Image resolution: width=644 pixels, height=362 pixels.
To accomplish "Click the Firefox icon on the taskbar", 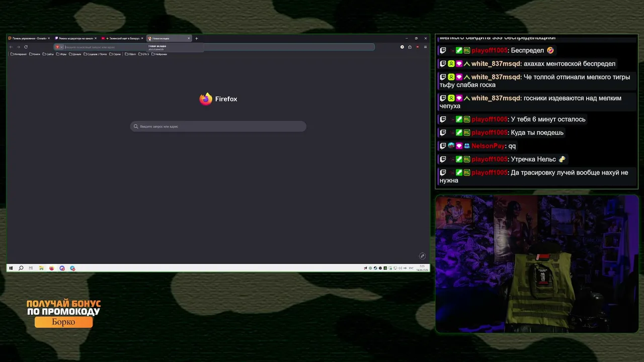I will 51,268.
